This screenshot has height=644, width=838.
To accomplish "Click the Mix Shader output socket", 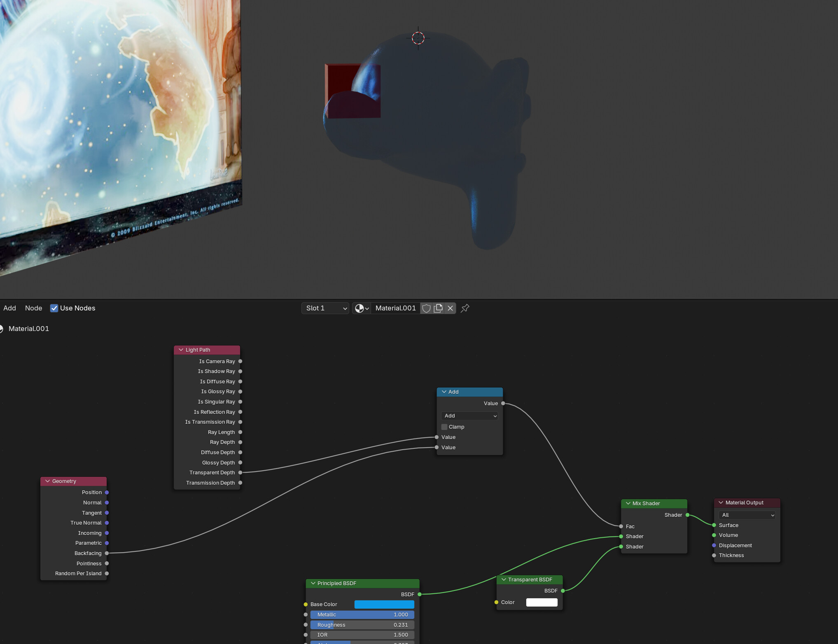I will point(687,515).
